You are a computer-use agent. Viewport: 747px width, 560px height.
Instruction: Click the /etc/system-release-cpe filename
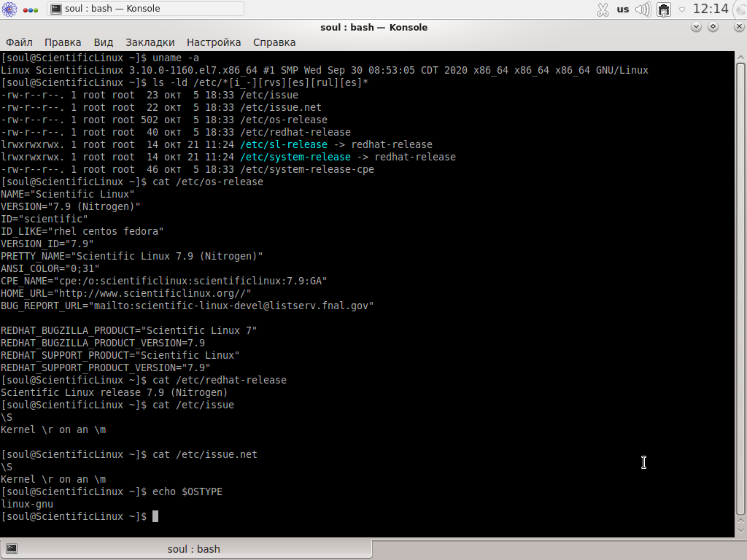click(x=307, y=169)
